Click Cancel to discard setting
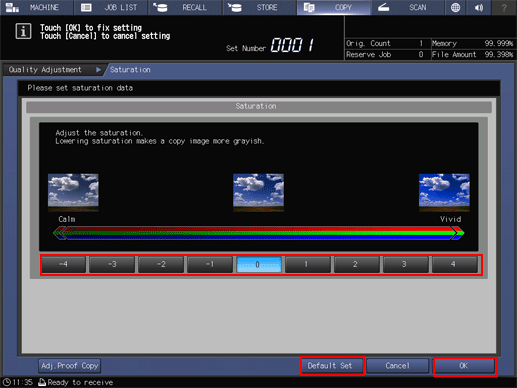517x388 pixels. pos(397,366)
